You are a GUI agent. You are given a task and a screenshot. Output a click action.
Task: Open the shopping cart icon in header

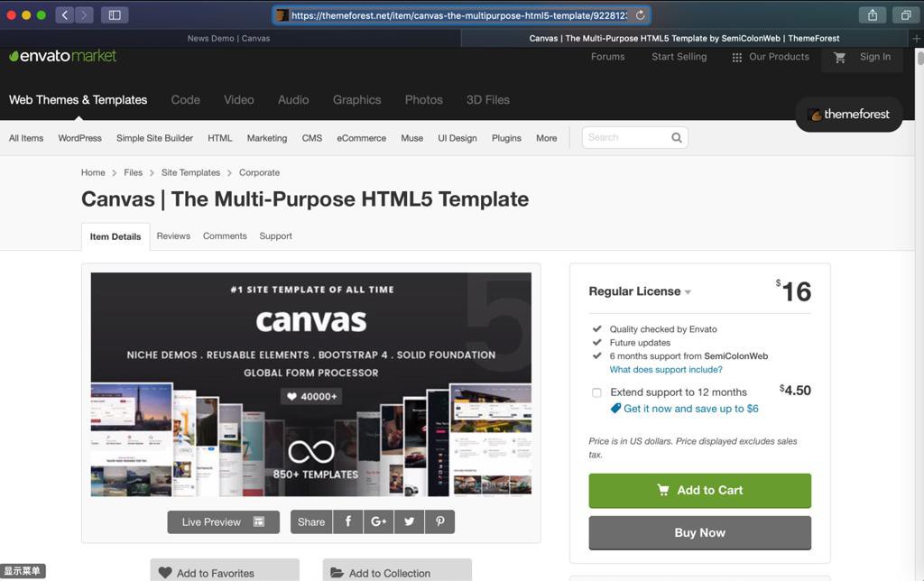tap(840, 57)
